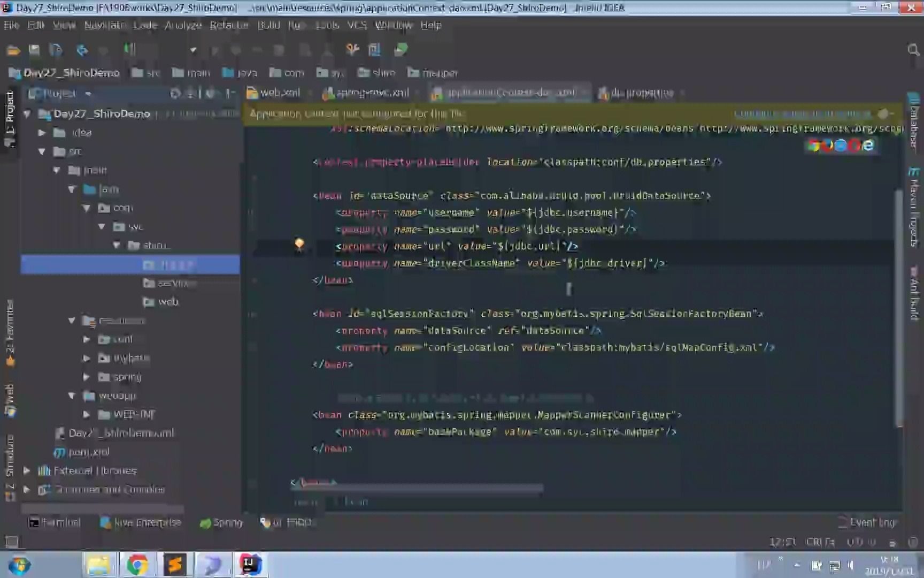Click the Open folder toolbar icon
The width and height of the screenshot is (924, 578).
(13, 50)
